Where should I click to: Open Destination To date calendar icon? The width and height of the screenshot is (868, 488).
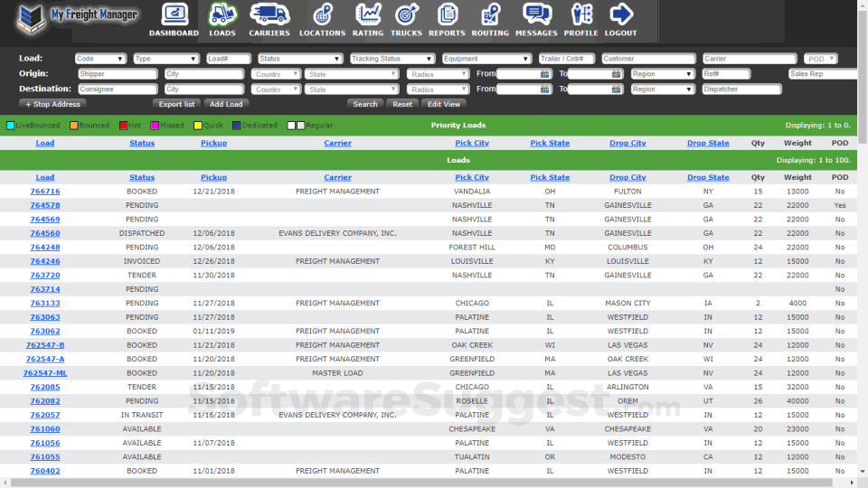click(x=616, y=89)
